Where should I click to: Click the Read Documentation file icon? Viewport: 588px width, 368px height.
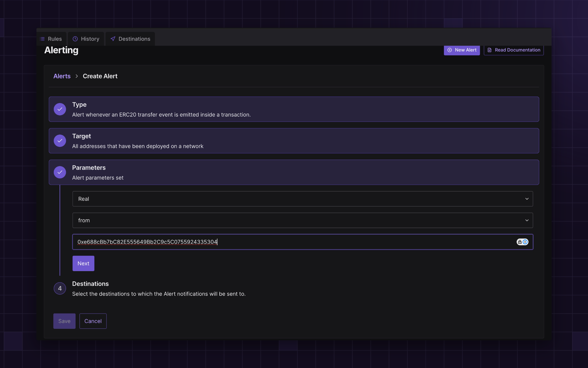coord(490,50)
